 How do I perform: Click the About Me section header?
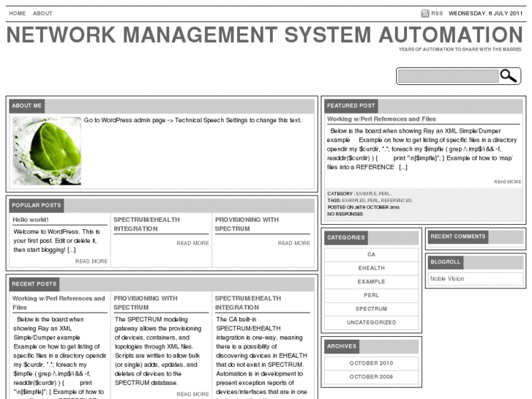[27, 106]
